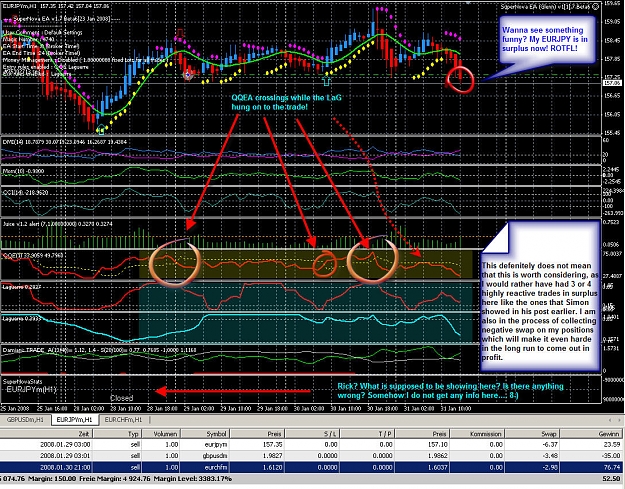This screenshot has height=489, width=625.
Task: Select the red sell arrow above the candles
Action: [x=180, y=33]
